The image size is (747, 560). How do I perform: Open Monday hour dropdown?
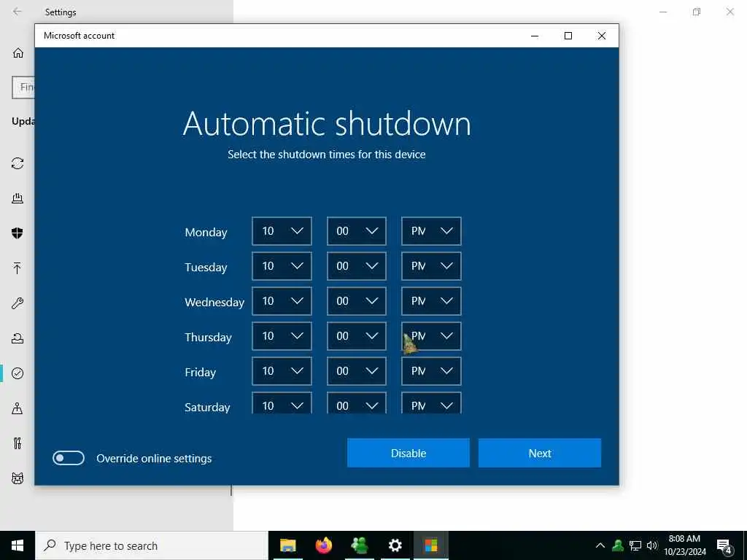tap(282, 231)
